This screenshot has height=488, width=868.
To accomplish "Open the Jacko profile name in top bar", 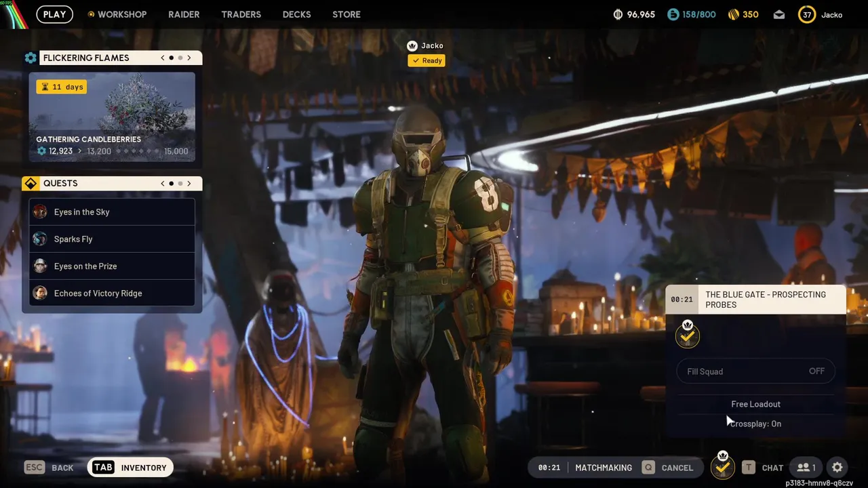I will coord(832,15).
